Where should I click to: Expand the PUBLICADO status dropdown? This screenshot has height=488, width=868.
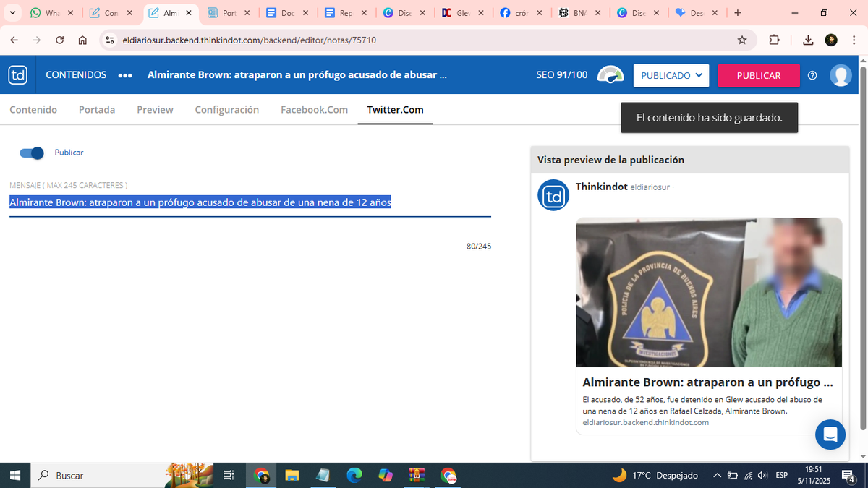[x=671, y=75]
